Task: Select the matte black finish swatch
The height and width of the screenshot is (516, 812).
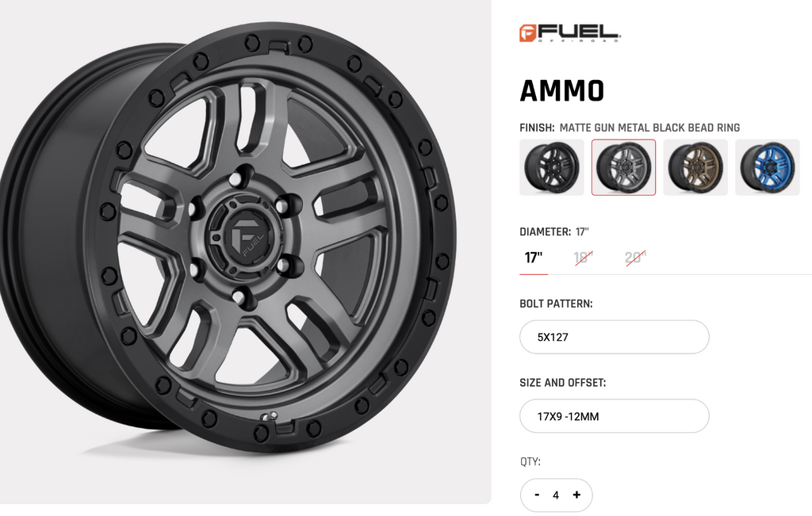Action: (x=552, y=167)
